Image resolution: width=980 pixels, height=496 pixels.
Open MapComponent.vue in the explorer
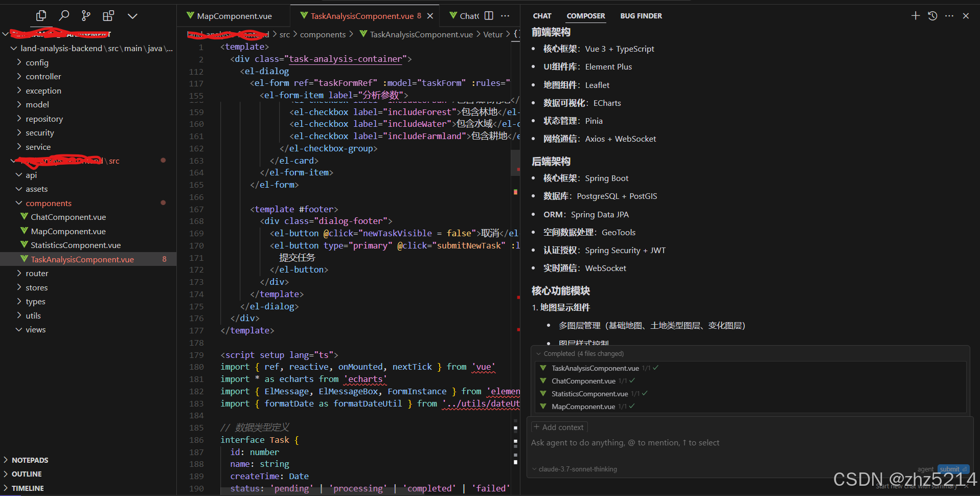68,231
